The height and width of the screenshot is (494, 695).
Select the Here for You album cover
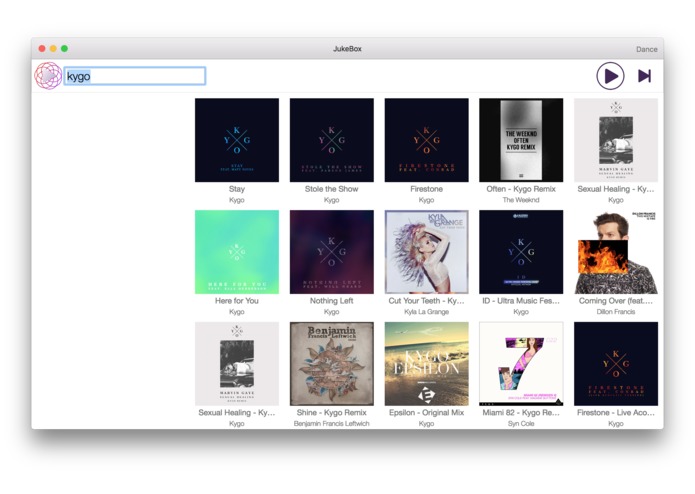point(237,252)
